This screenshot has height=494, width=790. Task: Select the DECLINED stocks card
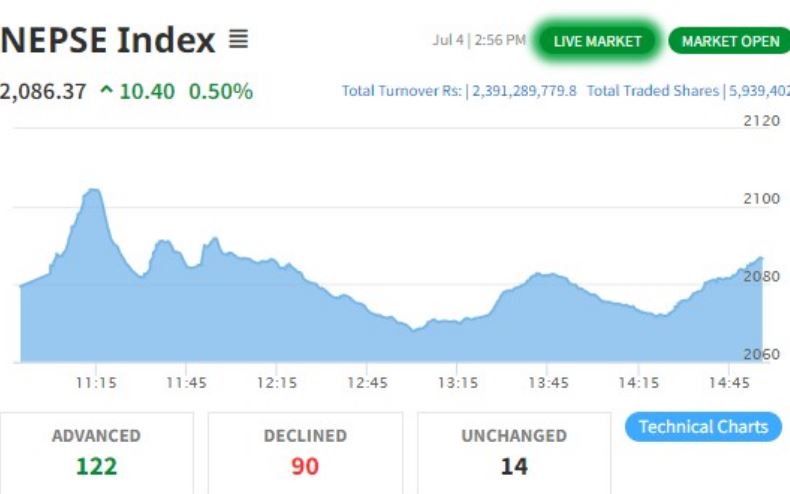[305, 452]
